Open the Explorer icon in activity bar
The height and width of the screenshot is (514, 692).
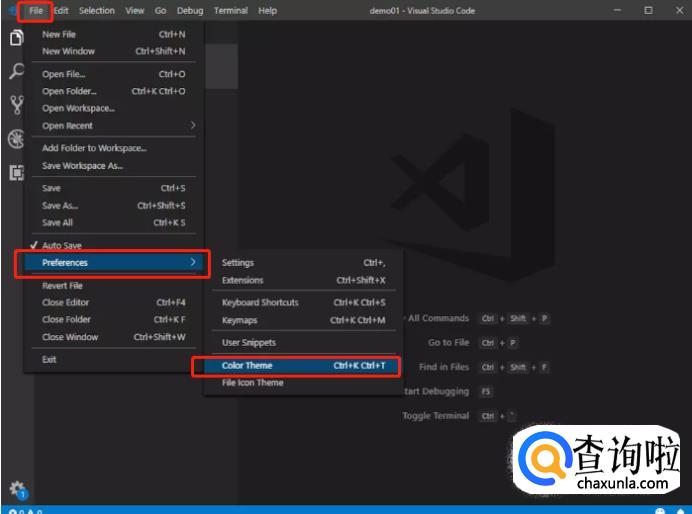pos(16,38)
